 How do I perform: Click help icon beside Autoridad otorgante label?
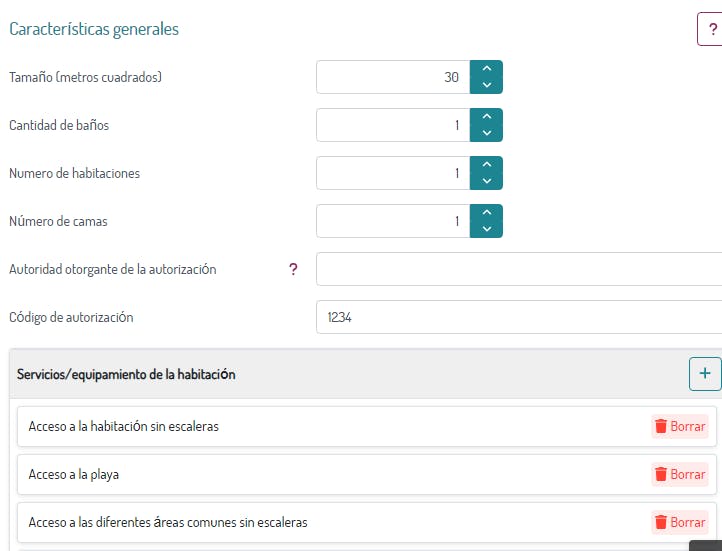point(293,269)
